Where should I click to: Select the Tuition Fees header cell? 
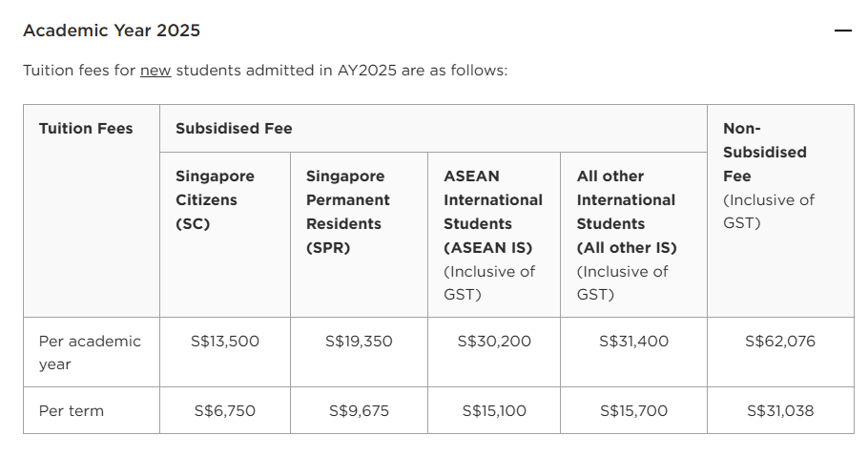coord(92,211)
